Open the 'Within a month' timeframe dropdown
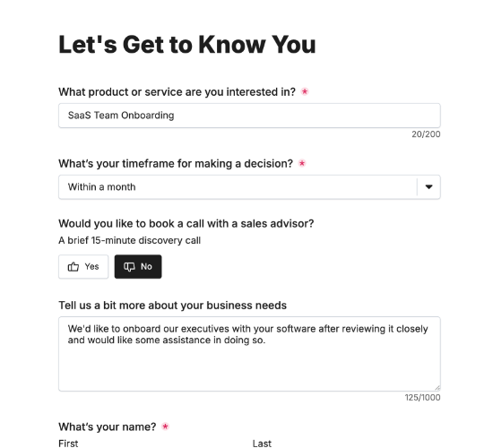 click(x=249, y=187)
